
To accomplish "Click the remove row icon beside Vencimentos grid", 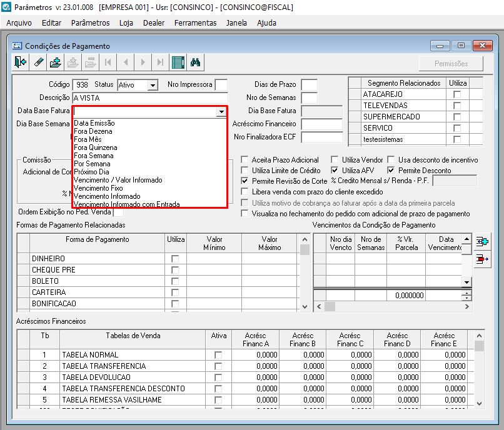I will point(481,259).
